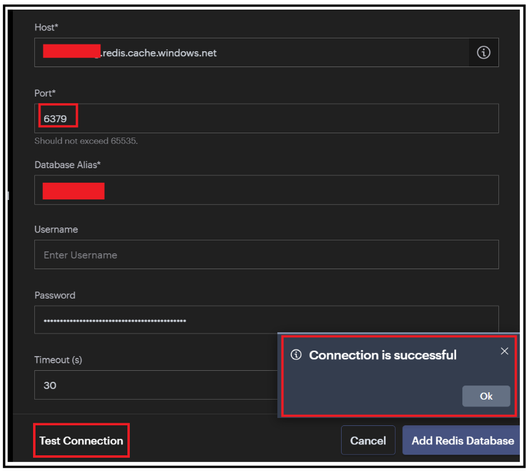Cancel the database form
Screen dimensions: 529x471
pos(368,440)
